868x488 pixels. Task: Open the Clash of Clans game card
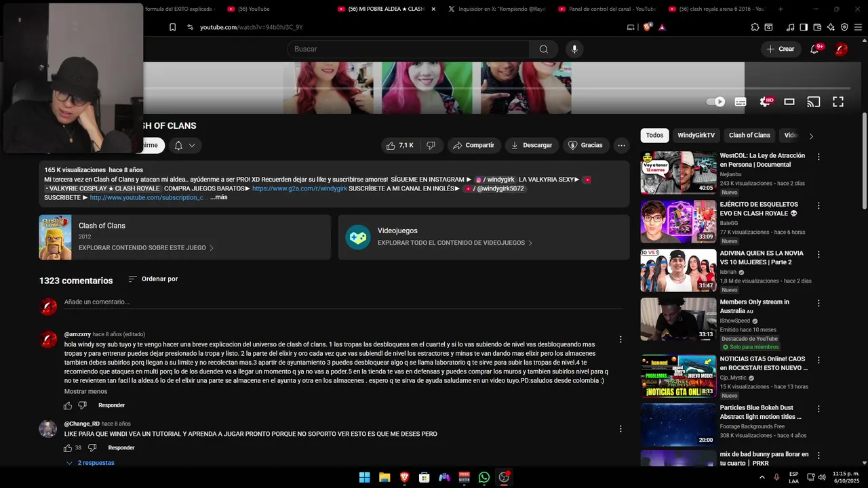coord(184,237)
